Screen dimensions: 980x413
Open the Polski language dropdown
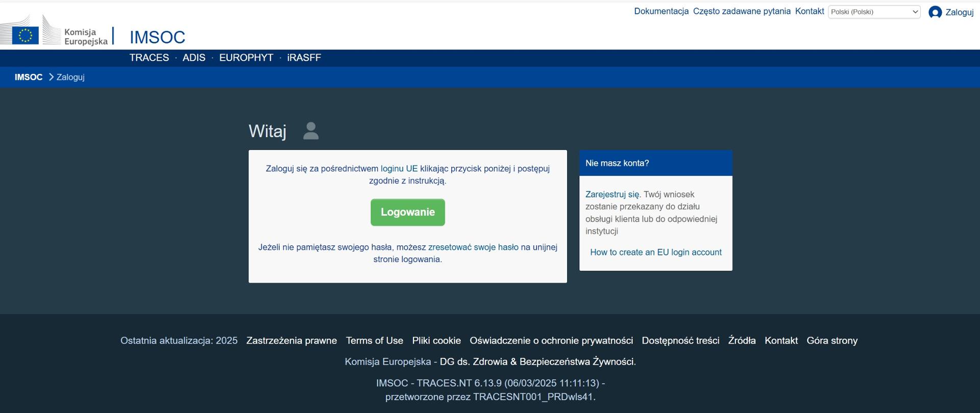[874, 12]
